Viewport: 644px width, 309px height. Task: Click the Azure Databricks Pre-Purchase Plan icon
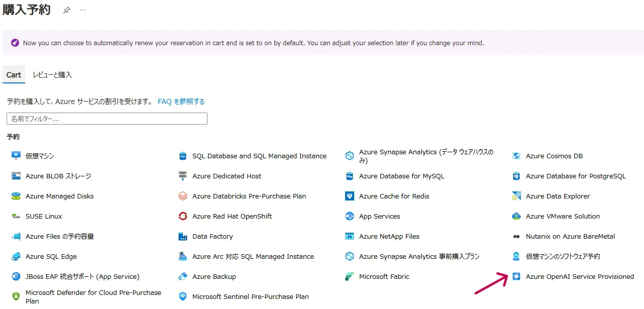[183, 196]
